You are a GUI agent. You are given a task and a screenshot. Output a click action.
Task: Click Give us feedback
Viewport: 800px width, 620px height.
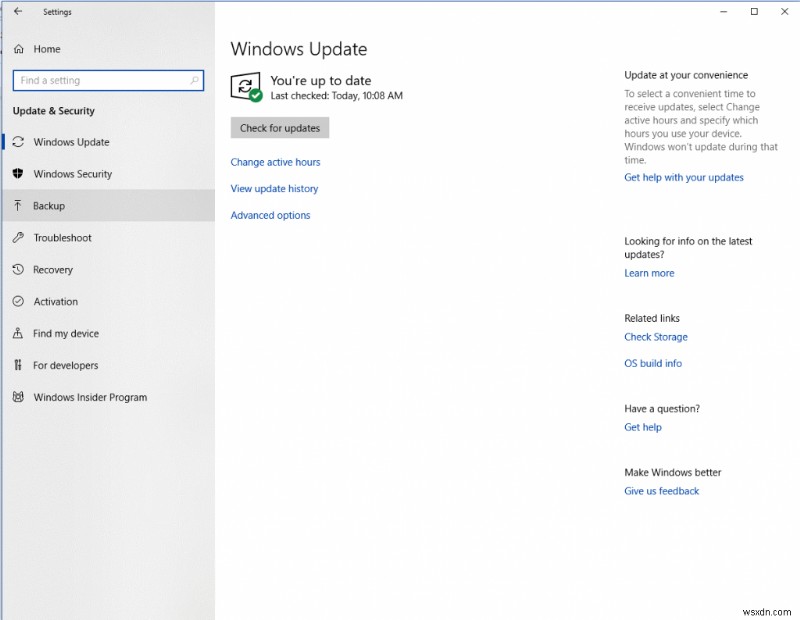tap(661, 491)
